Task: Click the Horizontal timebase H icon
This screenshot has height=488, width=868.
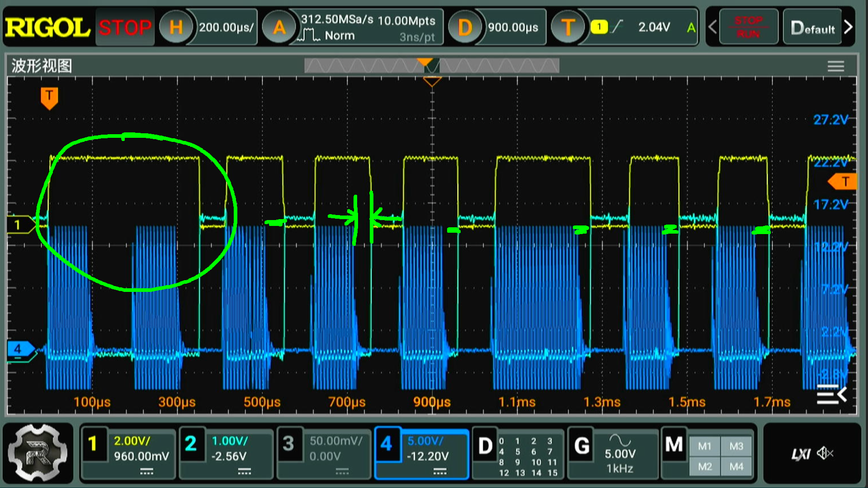Action: tap(176, 28)
